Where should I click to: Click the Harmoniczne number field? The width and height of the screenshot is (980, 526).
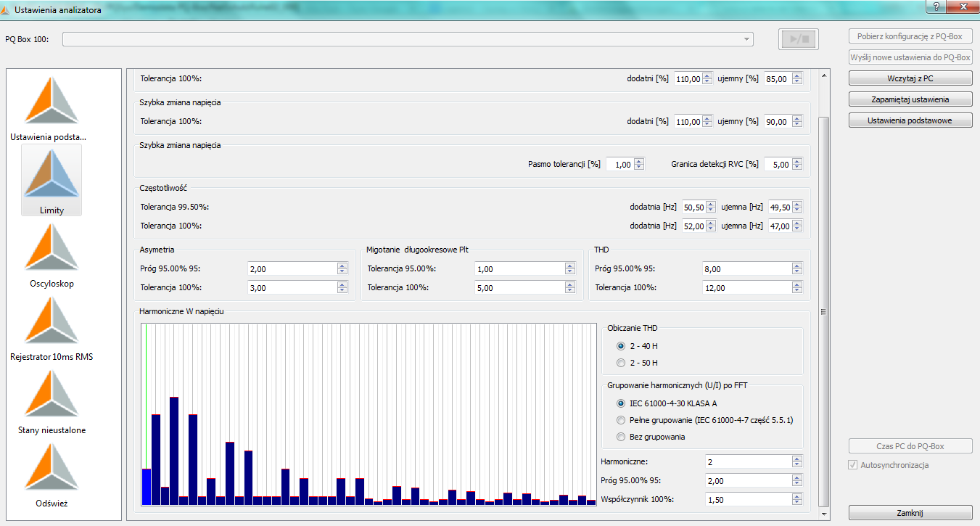coord(749,461)
